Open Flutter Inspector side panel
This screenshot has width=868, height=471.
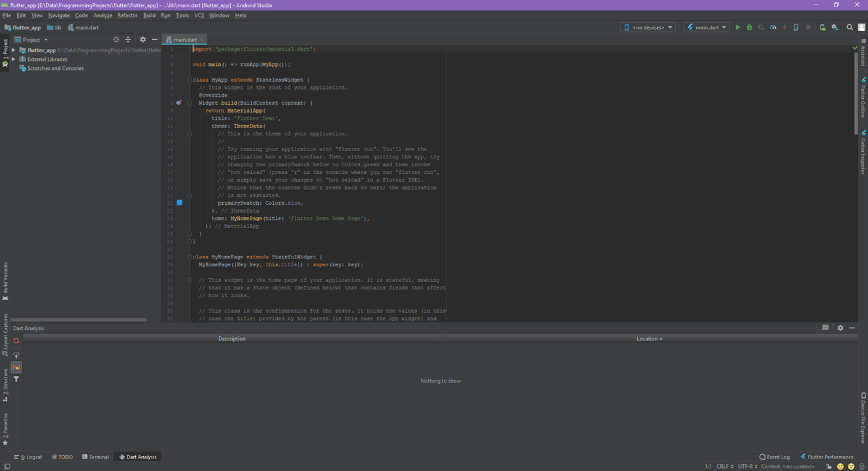pyautogui.click(x=863, y=152)
